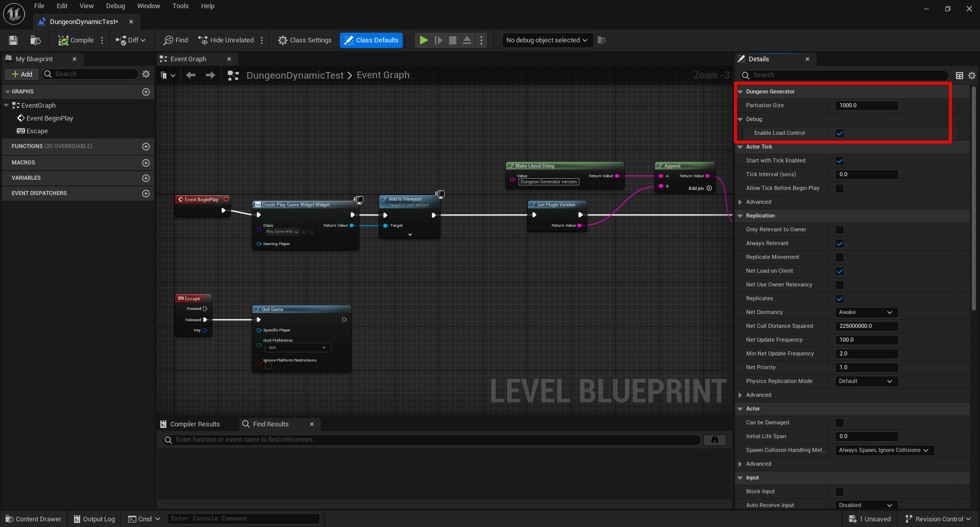The height and width of the screenshot is (527, 980).
Task: Click the Browse to asset icon
Action: click(x=35, y=40)
